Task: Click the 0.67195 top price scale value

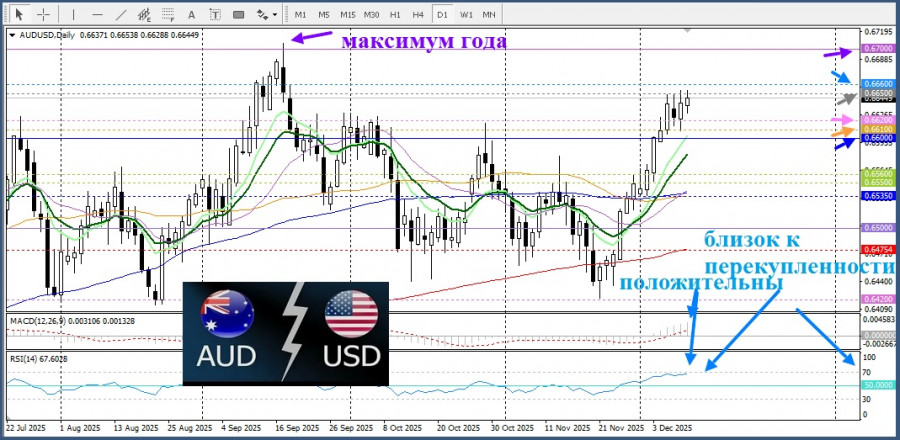Action: tap(878, 31)
